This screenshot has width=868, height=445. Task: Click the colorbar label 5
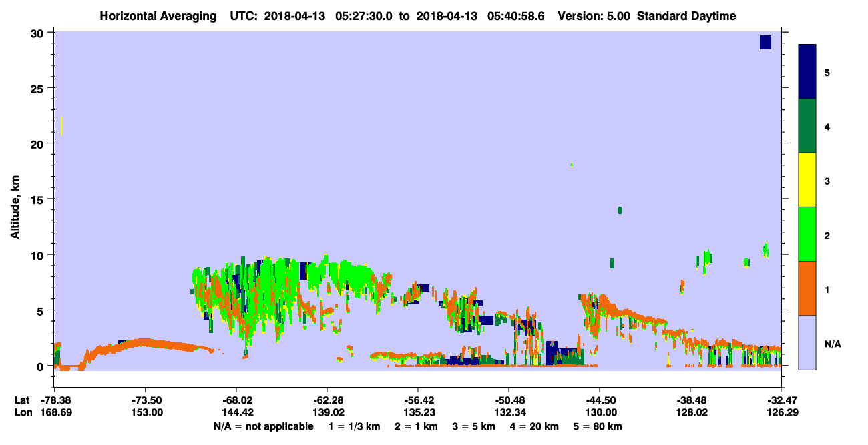(827, 72)
